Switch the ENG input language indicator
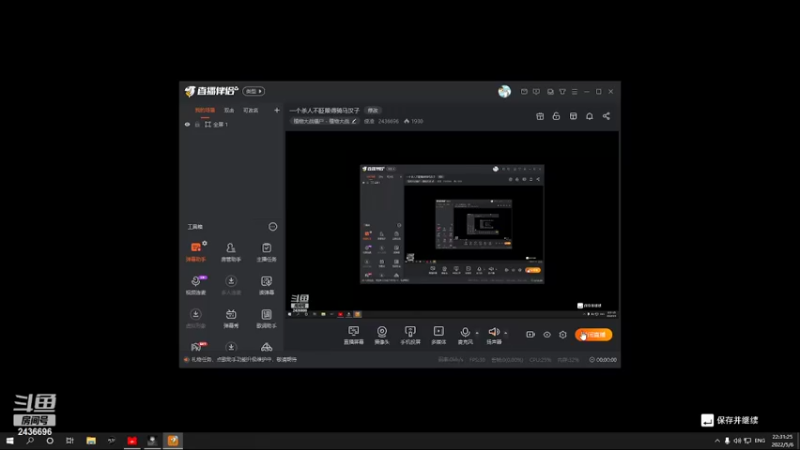 tap(760, 441)
